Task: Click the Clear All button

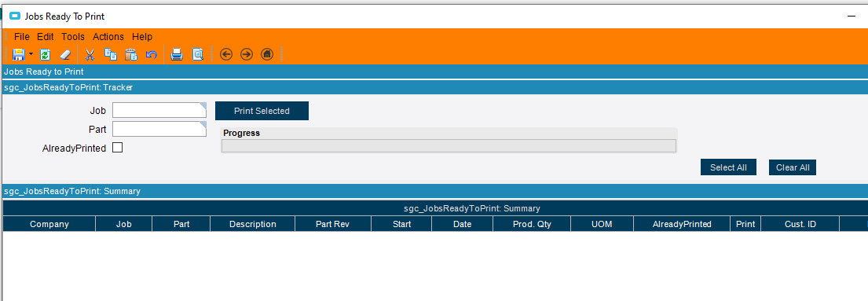Action: (x=793, y=167)
